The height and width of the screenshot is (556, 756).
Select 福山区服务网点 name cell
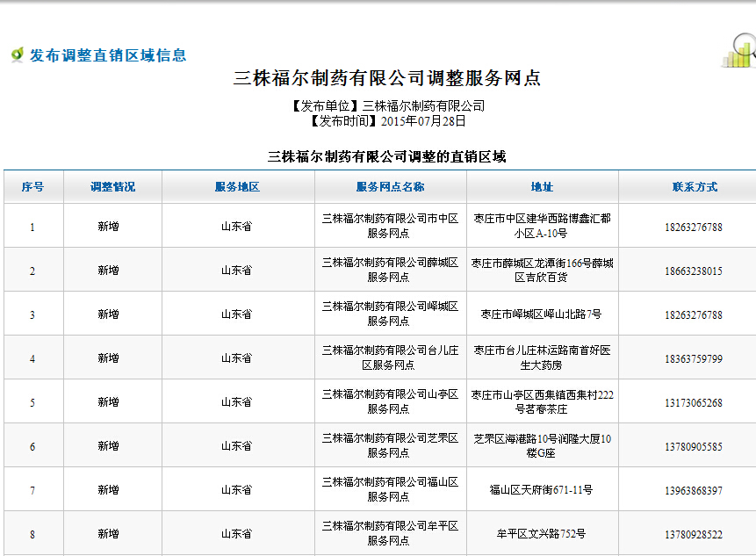(x=390, y=489)
